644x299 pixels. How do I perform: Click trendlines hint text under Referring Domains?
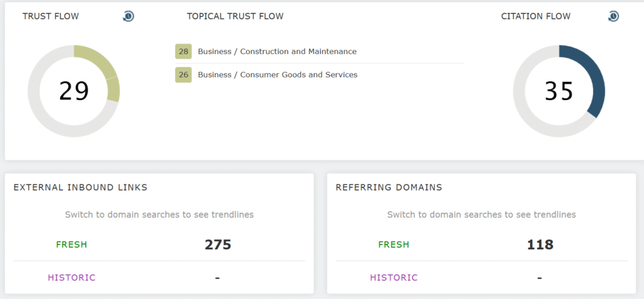(481, 215)
